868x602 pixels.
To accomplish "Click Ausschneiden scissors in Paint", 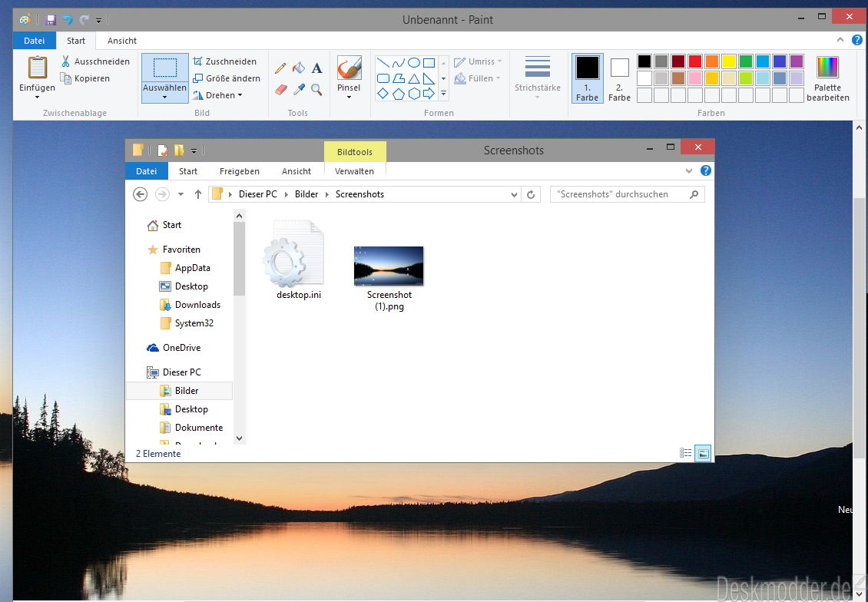I will 96,61.
